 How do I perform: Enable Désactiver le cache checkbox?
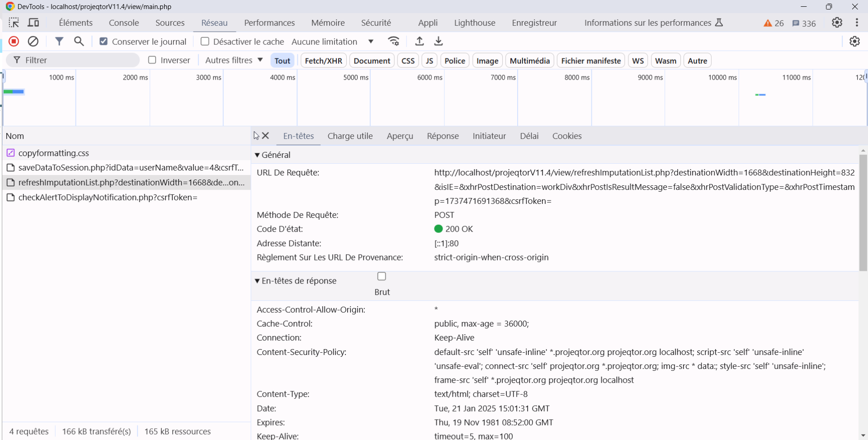205,42
